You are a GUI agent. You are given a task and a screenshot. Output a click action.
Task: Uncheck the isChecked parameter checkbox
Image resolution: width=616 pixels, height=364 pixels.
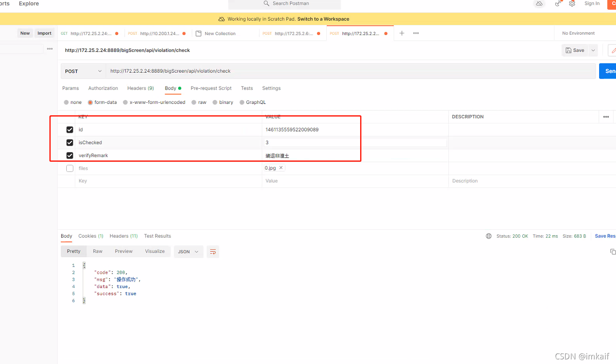click(x=70, y=143)
